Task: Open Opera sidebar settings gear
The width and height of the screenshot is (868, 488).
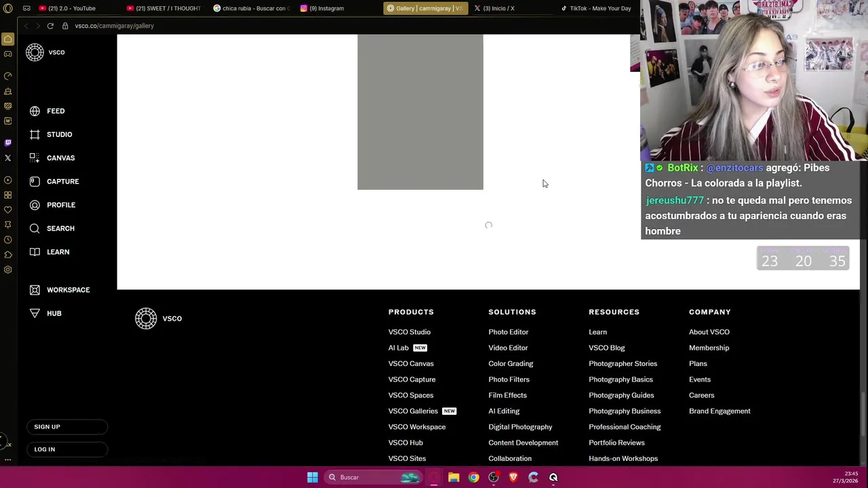Action: coord(7,270)
